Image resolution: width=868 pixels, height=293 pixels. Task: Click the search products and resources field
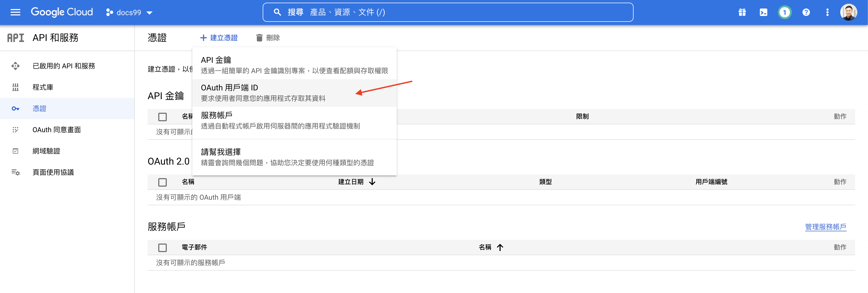pos(448,12)
